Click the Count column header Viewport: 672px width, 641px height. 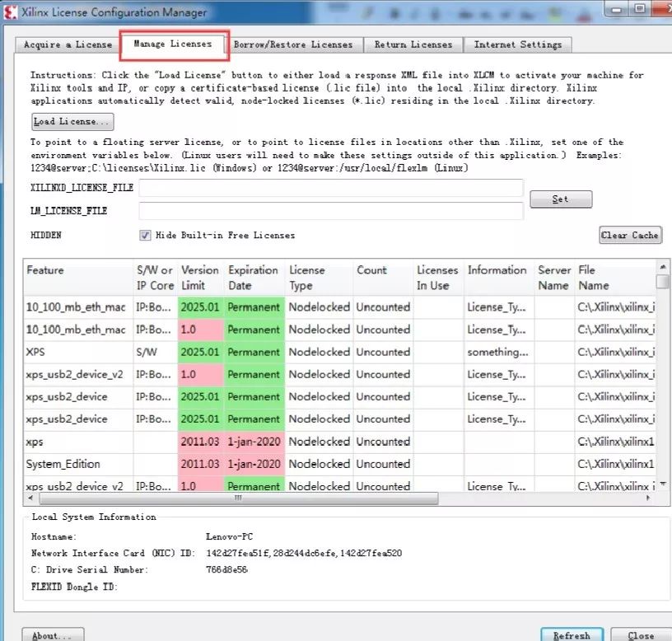coord(383,278)
